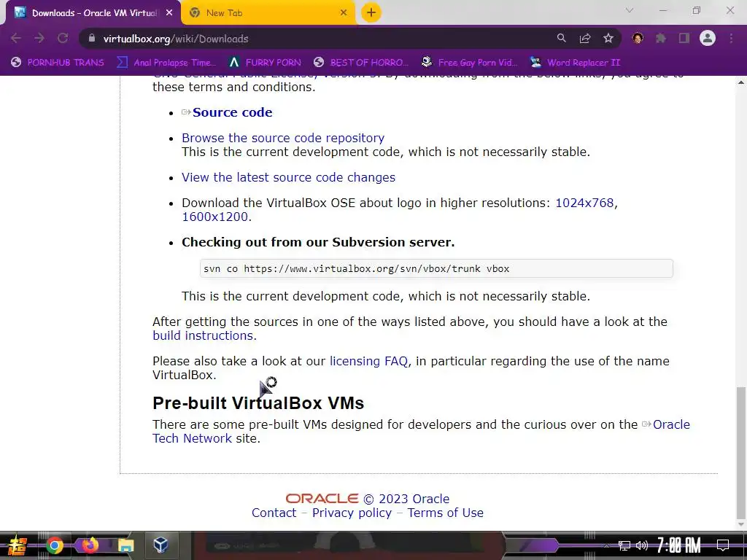Click the lock site-info icon

tap(92, 38)
